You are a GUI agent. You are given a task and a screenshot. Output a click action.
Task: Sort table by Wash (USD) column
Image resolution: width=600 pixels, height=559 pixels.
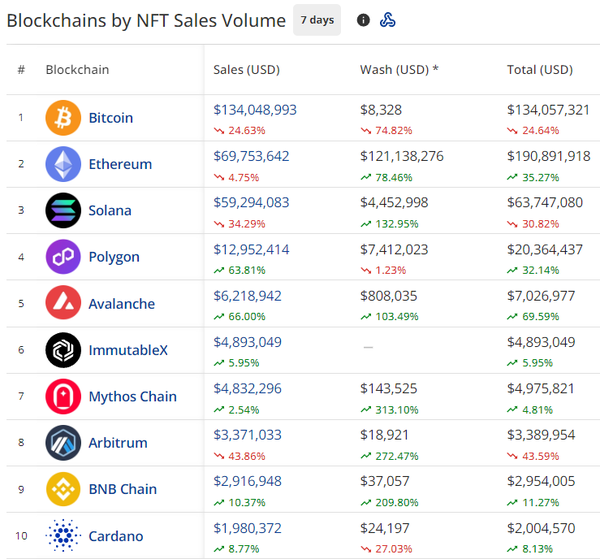point(399,70)
